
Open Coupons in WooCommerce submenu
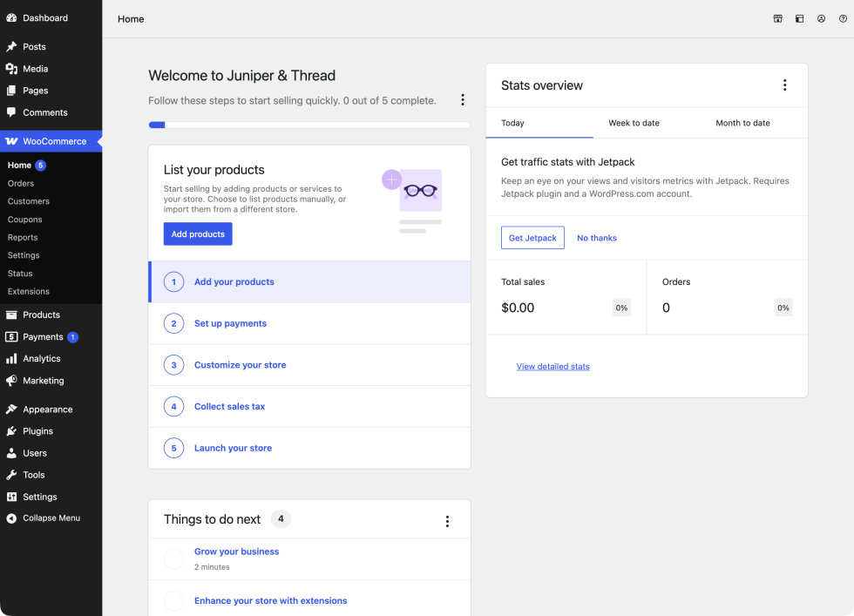tap(24, 220)
